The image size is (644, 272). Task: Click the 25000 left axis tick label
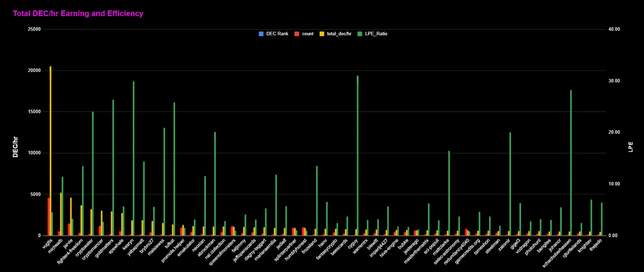(34, 29)
